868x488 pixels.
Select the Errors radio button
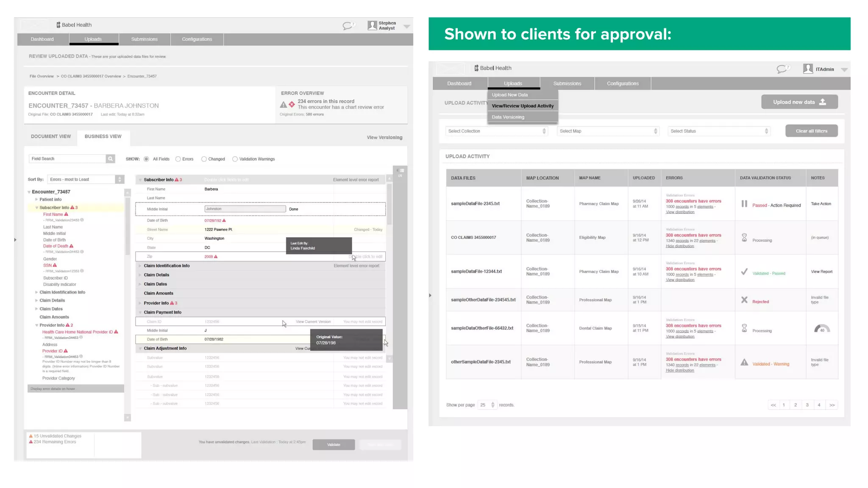[178, 159]
